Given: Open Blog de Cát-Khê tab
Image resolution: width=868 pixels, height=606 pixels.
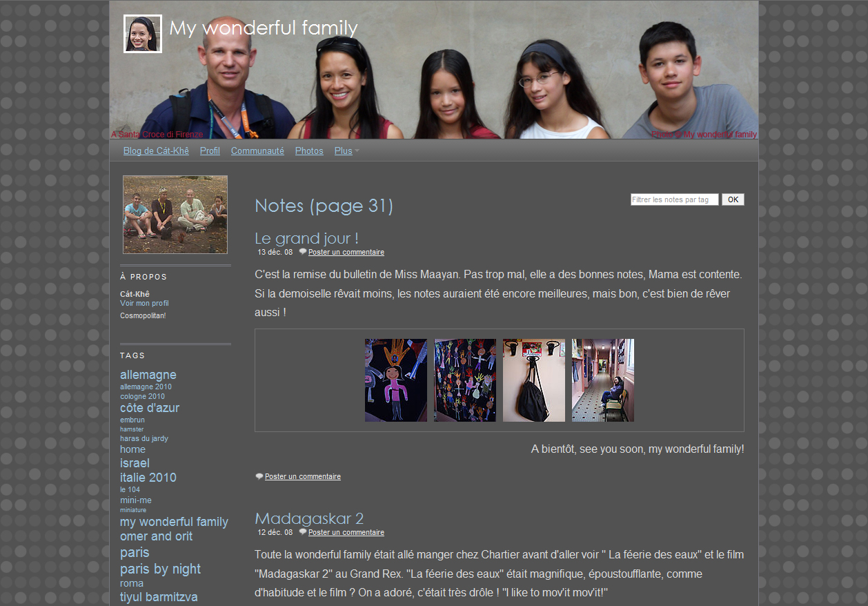Looking at the screenshot, I should click(x=156, y=151).
